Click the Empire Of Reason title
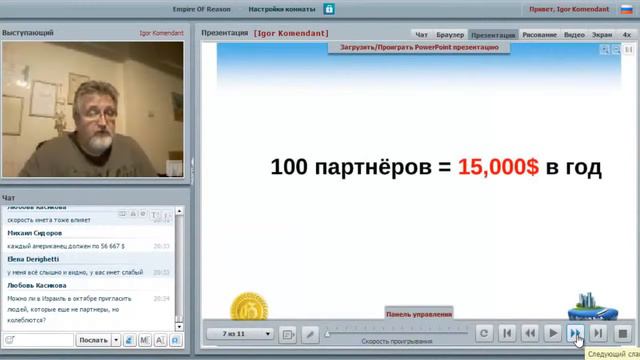Image resolution: width=640 pixels, height=360 pixels. 201,9
